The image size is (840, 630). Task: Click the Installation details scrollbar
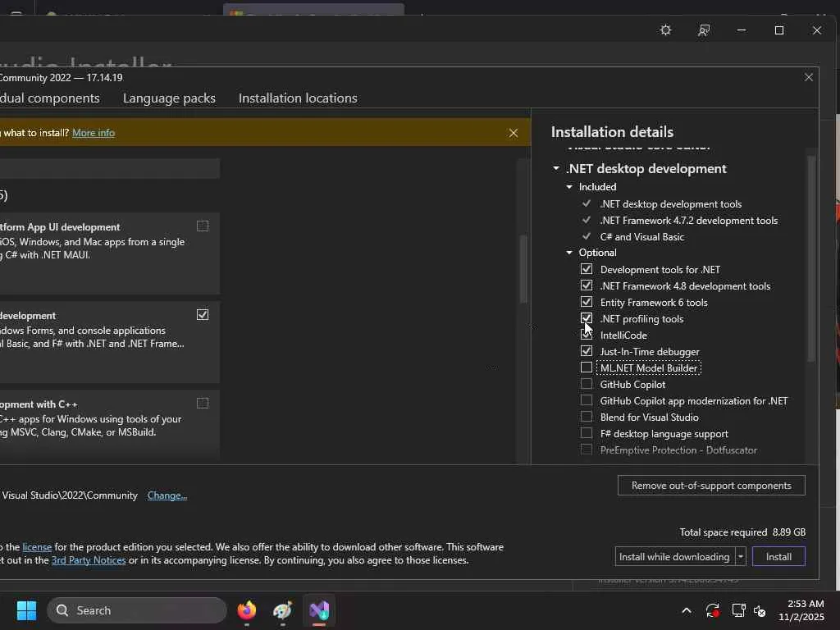point(811,258)
